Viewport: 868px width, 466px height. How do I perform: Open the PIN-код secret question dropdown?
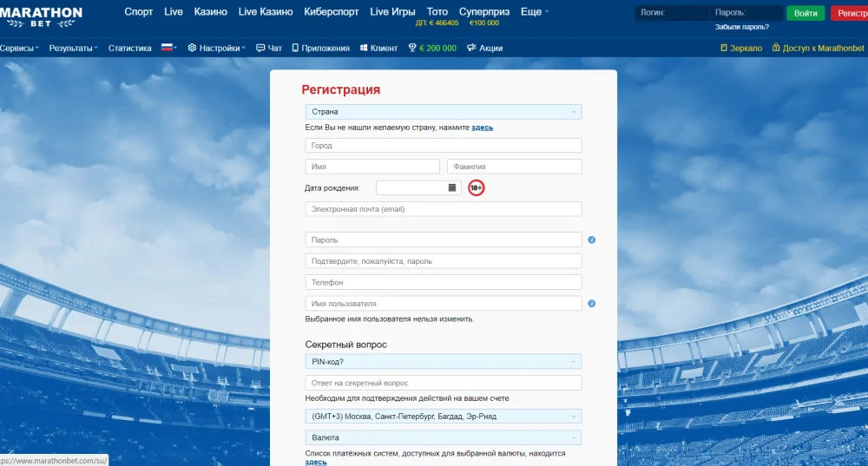pyautogui.click(x=443, y=362)
